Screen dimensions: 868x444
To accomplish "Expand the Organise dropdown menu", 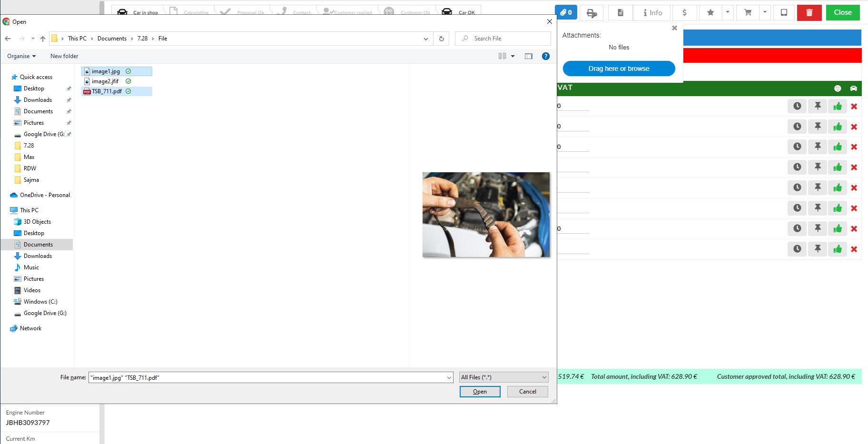I will (21, 56).
